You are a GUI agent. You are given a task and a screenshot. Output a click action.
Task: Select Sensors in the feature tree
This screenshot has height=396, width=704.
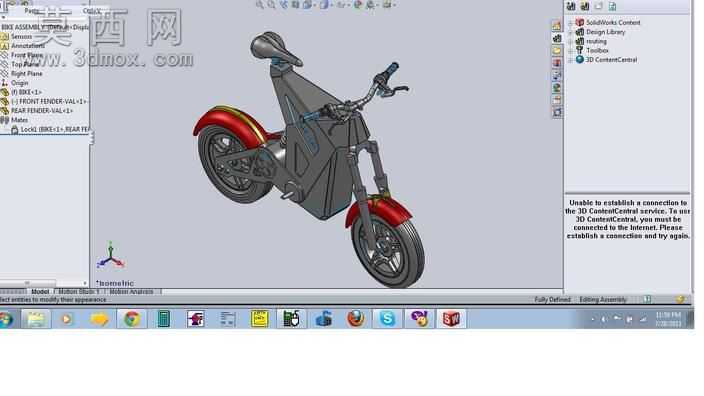[21, 36]
